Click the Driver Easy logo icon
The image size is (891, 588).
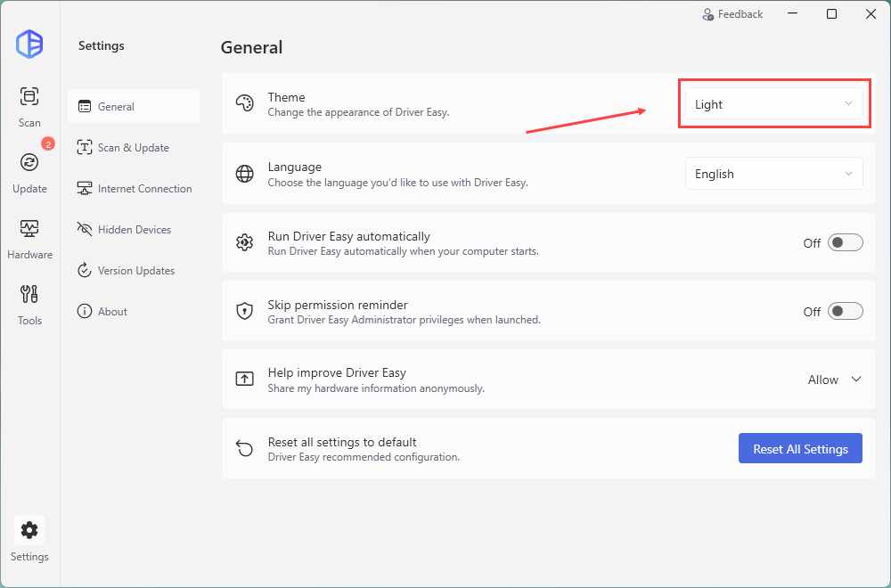coord(29,45)
